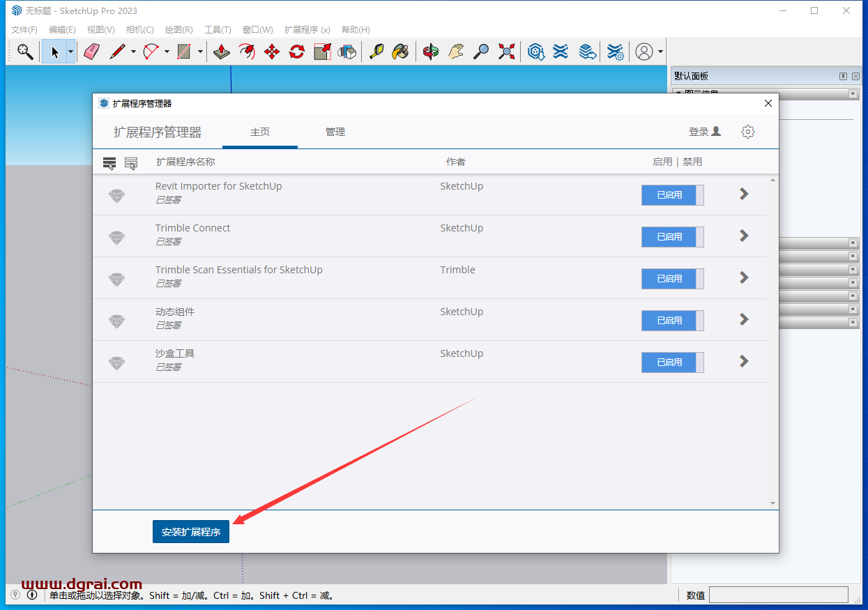Image resolution: width=868 pixels, height=610 pixels.
Task: Toggle Trimble Scan Essentials enabled switch
Action: [673, 279]
